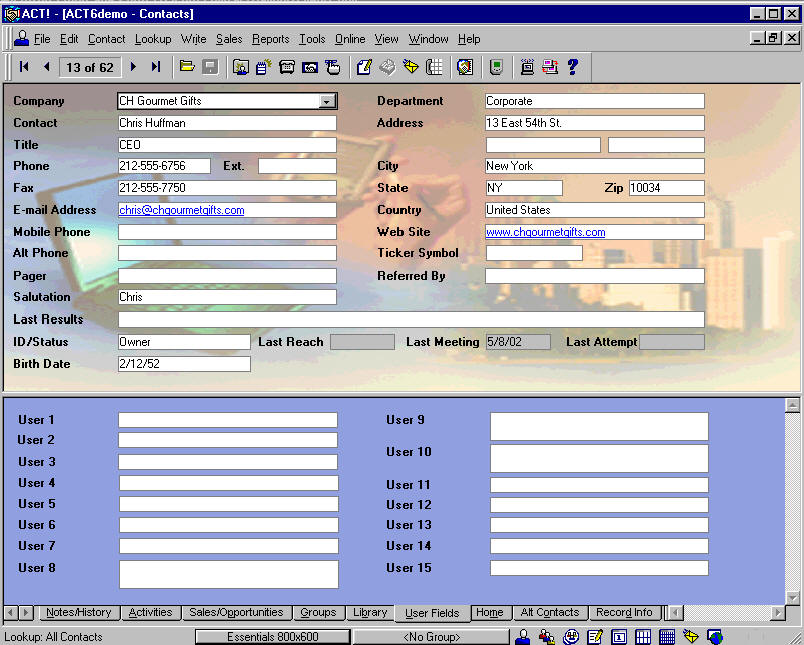Image resolution: width=804 pixels, height=645 pixels.
Task: Click the User 1 input field
Action: tap(228, 420)
